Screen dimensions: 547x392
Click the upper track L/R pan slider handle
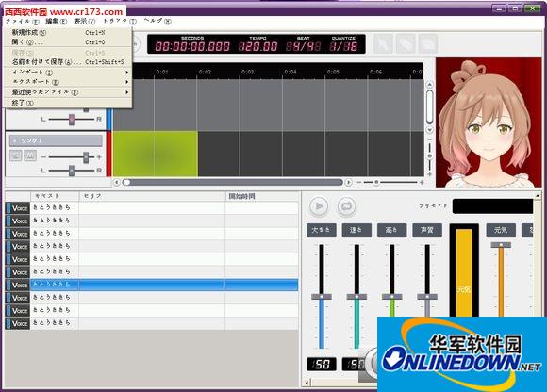click(x=72, y=120)
